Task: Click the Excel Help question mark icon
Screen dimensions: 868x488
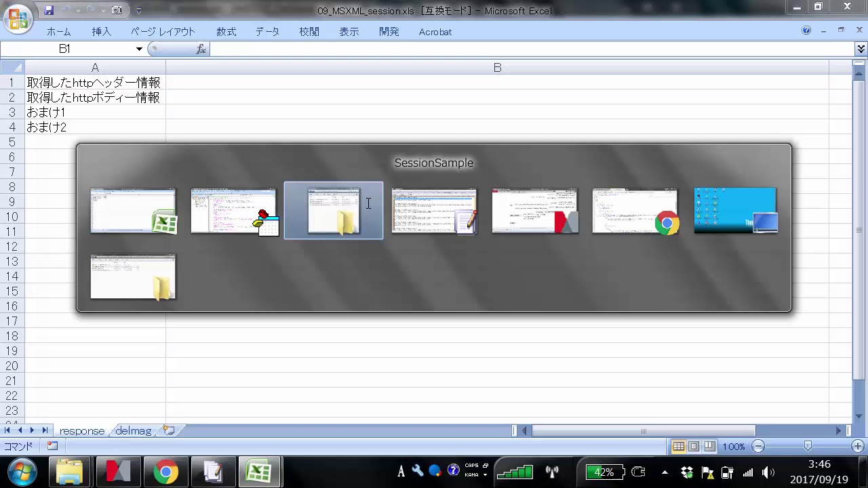Action: click(806, 30)
